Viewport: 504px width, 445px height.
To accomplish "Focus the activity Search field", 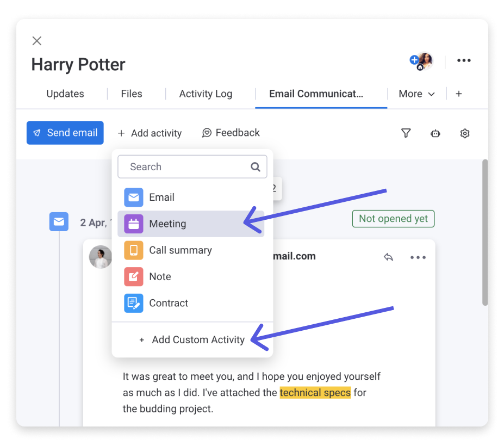I will click(192, 166).
